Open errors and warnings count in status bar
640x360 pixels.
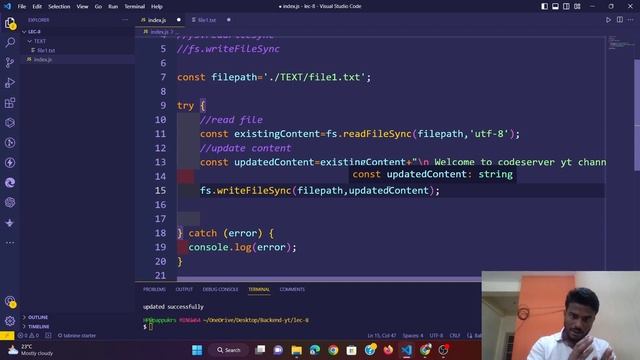point(28,336)
